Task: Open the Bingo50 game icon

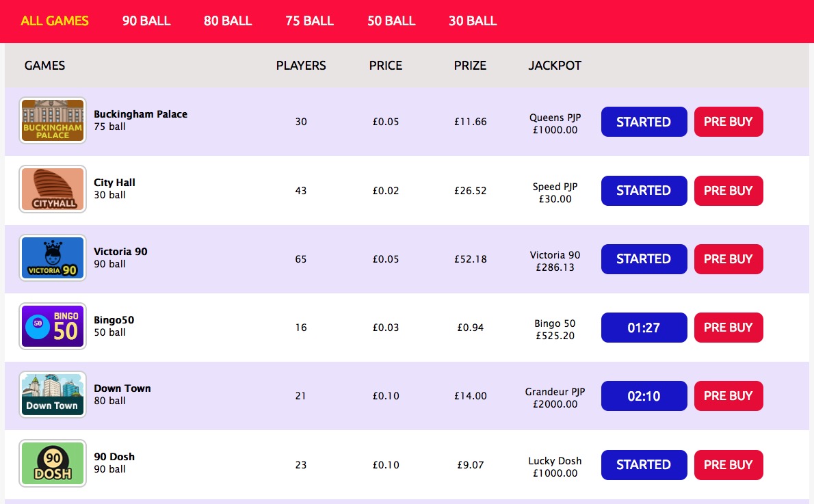Action: pyautogui.click(x=52, y=327)
